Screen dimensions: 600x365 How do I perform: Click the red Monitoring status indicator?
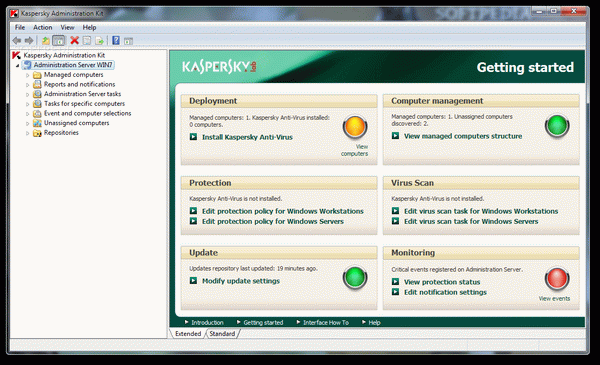(557, 279)
